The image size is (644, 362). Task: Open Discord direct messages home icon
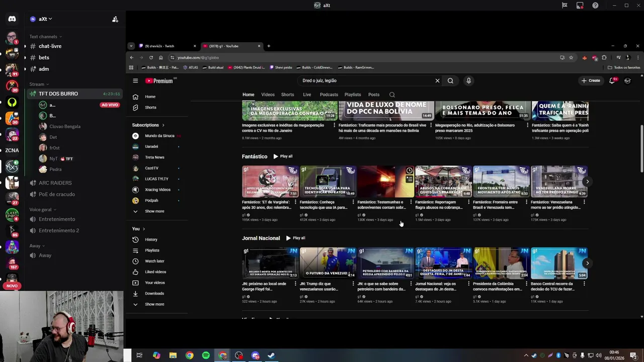click(12, 19)
